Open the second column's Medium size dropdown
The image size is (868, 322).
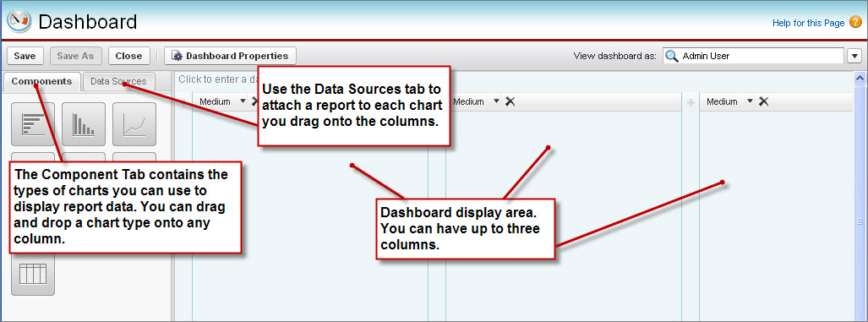coord(497,101)
